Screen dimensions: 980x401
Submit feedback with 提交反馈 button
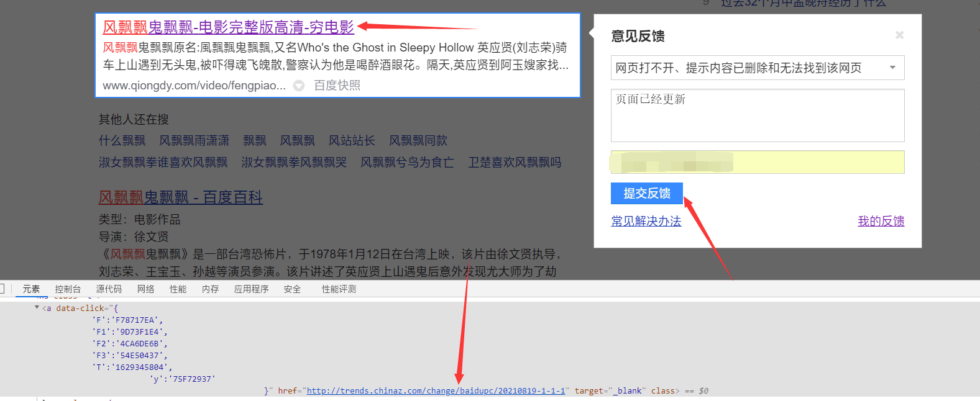pyautogui.click(x=647, y=193)
